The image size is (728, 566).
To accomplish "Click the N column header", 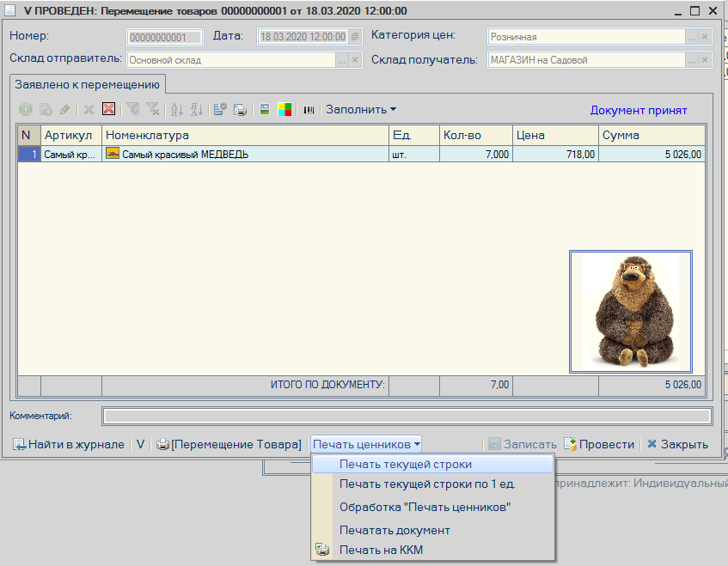I will coord(29,136).
